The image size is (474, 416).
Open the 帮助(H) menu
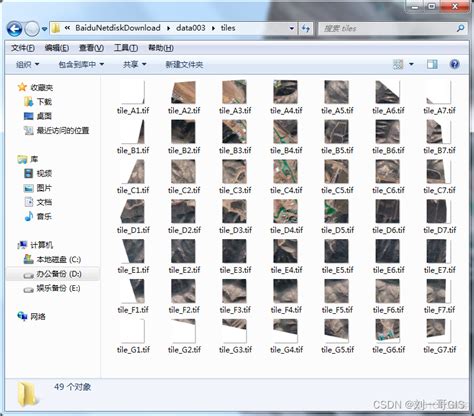click(x=161, y=48)
